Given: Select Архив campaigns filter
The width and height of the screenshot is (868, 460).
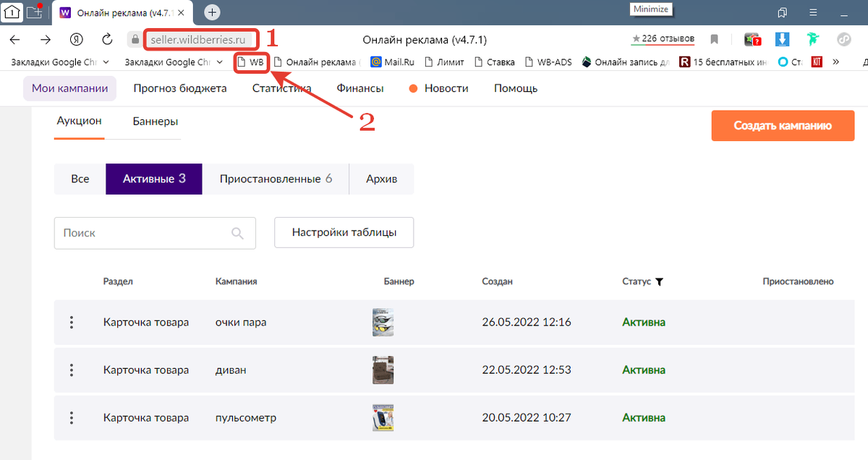Looking at the screenshot, I should pos(381,179).
